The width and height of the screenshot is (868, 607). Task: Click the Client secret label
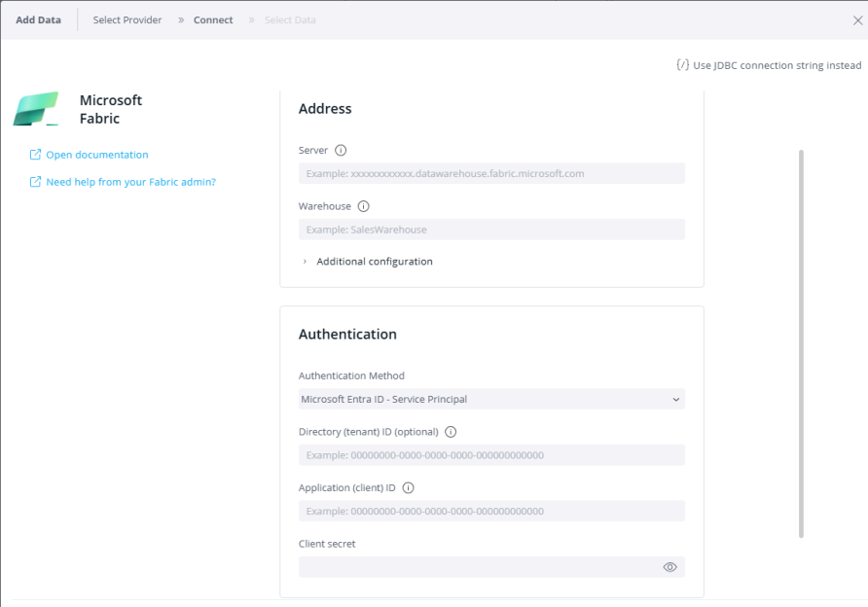pyautogui.click(x=327, y=544)
